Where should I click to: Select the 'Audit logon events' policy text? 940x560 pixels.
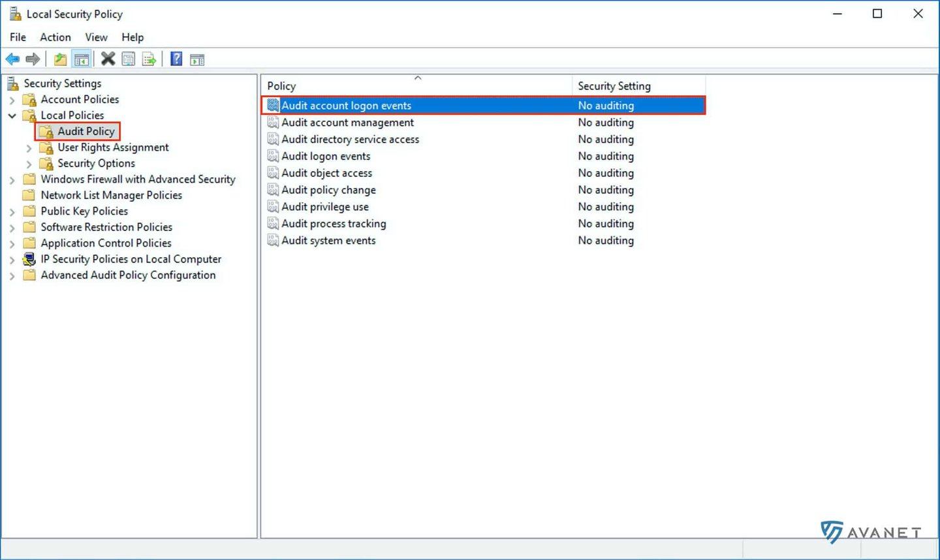click(326, 157)
